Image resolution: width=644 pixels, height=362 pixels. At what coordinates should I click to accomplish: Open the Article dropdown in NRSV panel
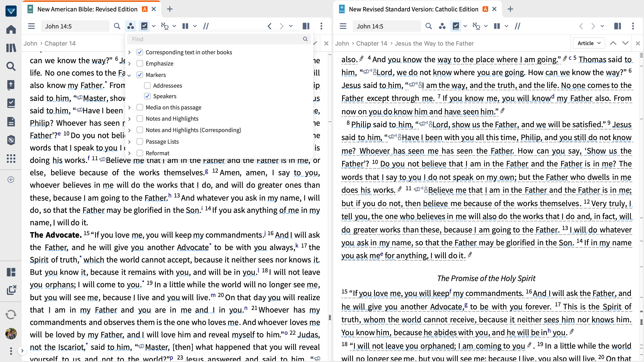tap(589, 43)
